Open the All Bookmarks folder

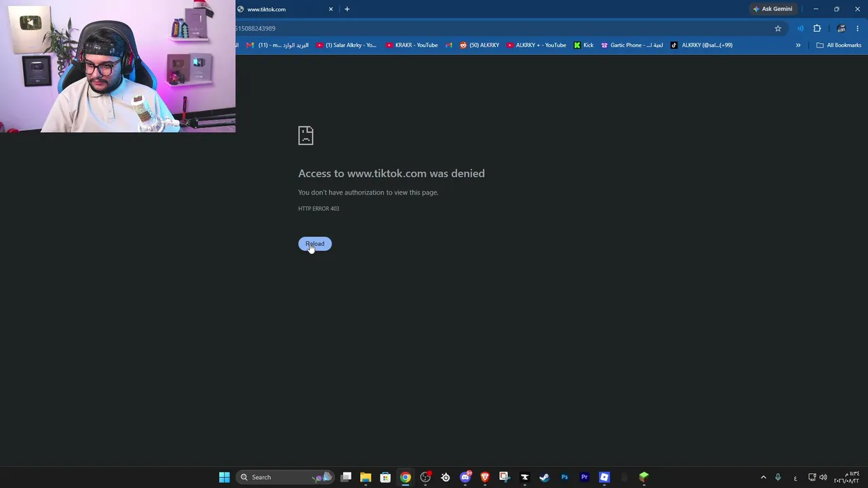839,45
